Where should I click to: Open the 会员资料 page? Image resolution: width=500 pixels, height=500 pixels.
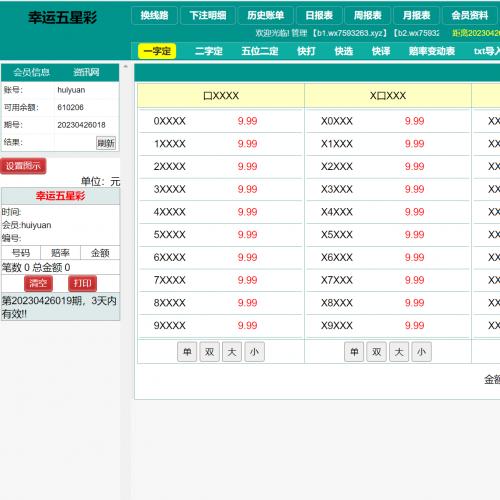pyautogui.click(x=470, y=16)
